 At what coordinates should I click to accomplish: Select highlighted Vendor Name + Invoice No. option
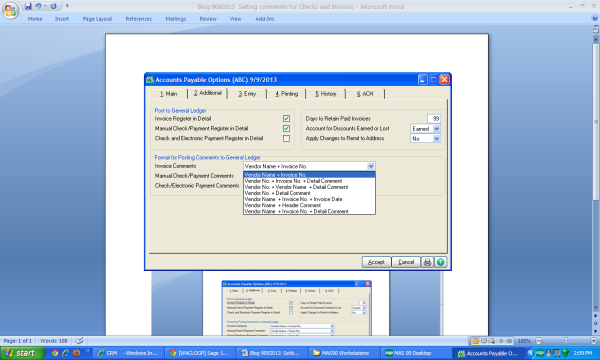(x=309, y=175)
